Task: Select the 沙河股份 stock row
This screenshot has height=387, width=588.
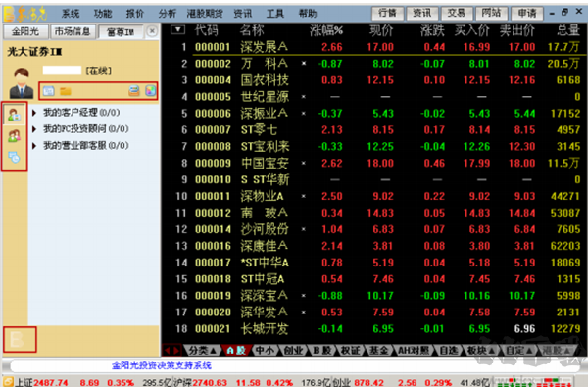Action: (375, 229)
